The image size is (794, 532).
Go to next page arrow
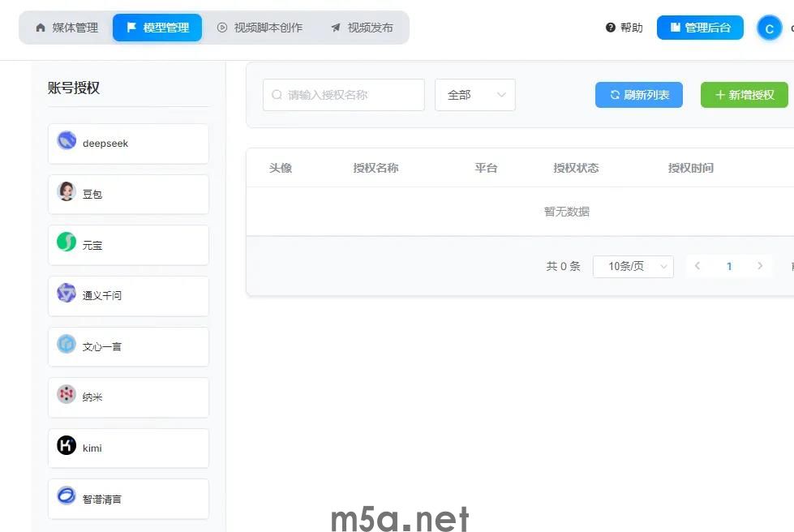(x=760, y=266)
